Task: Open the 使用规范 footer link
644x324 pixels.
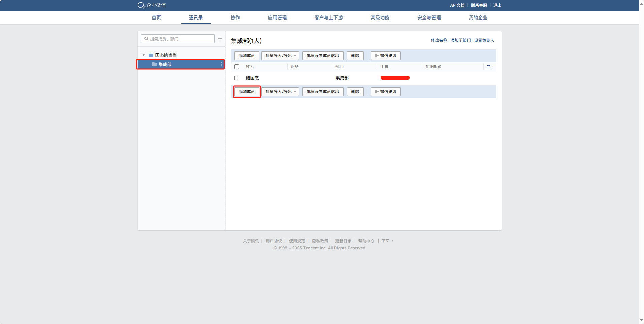Action: (297, 241)
